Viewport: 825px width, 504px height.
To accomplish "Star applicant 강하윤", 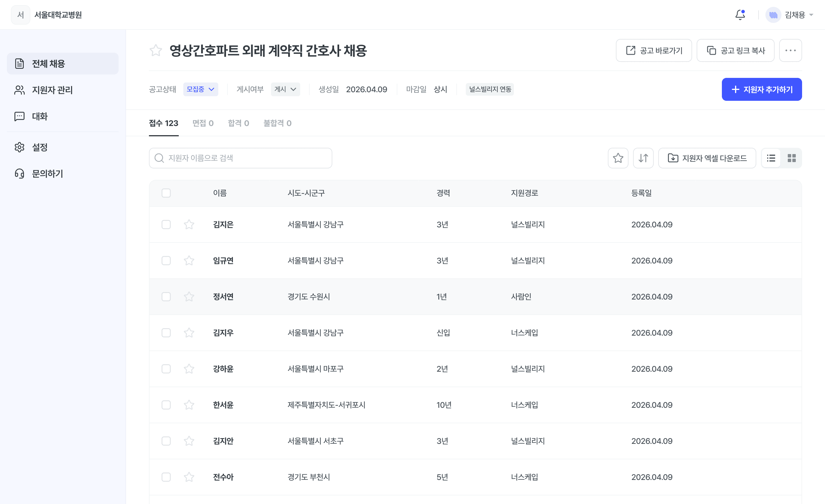I will pos(189,369).
